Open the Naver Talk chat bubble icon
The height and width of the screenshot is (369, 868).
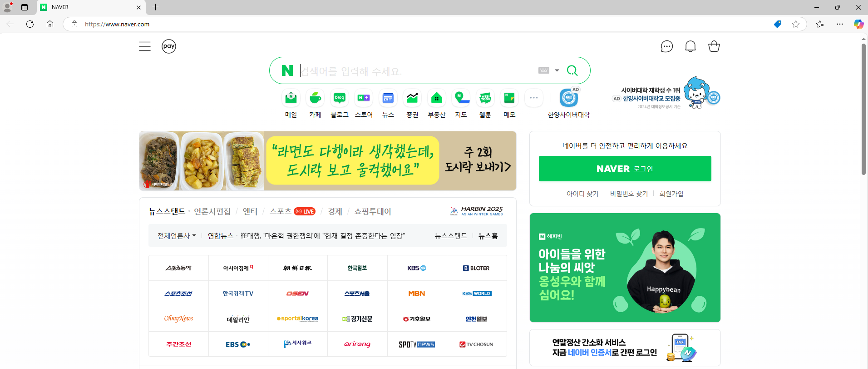666,46
